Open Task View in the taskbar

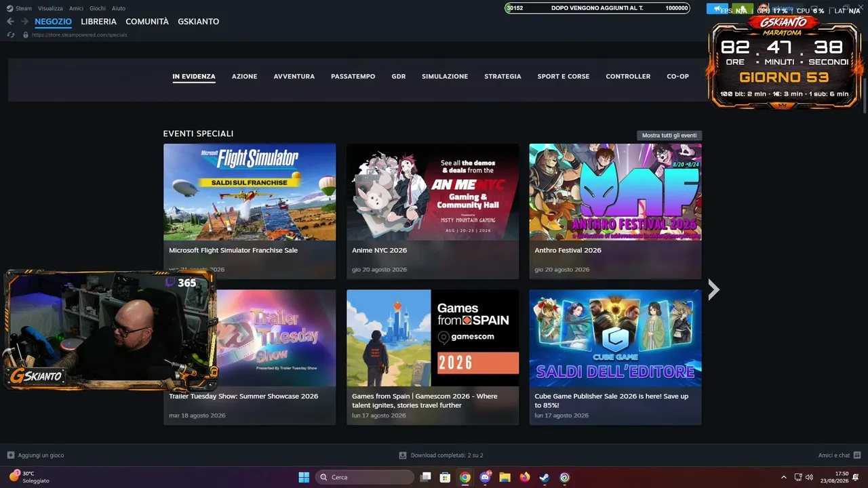point(426,477)
